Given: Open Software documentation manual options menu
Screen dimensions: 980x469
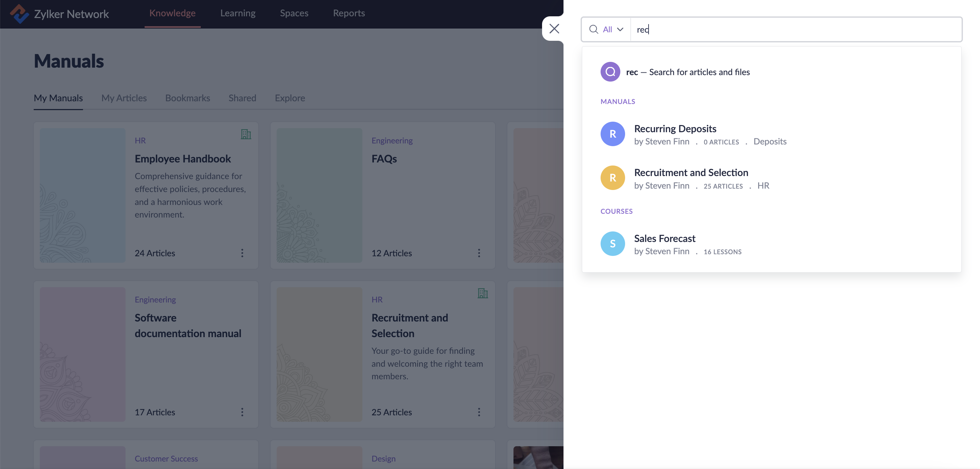Looking at the screenshot, I should pos(242,412).
